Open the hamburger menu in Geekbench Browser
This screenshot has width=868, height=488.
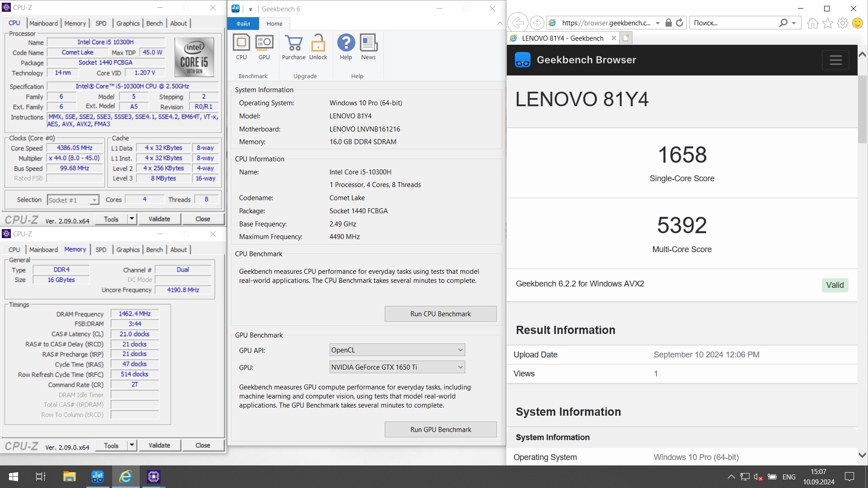pyautogui.click(x=835, y=60)
